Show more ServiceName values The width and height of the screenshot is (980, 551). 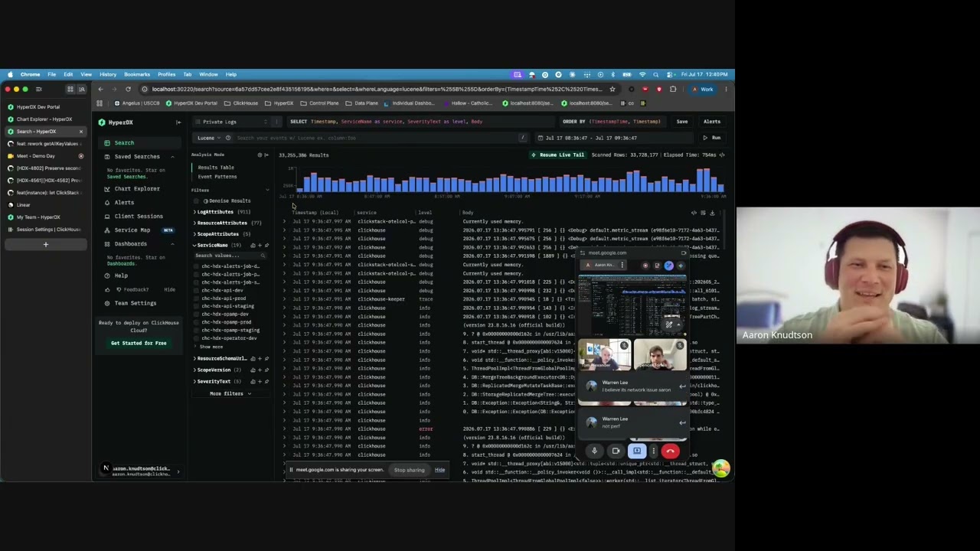[211, 347]
